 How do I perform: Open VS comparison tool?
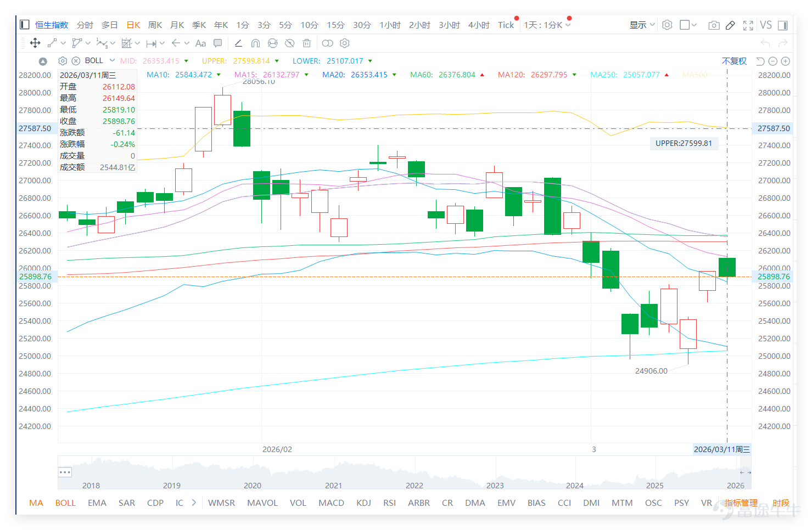(766, 25)
